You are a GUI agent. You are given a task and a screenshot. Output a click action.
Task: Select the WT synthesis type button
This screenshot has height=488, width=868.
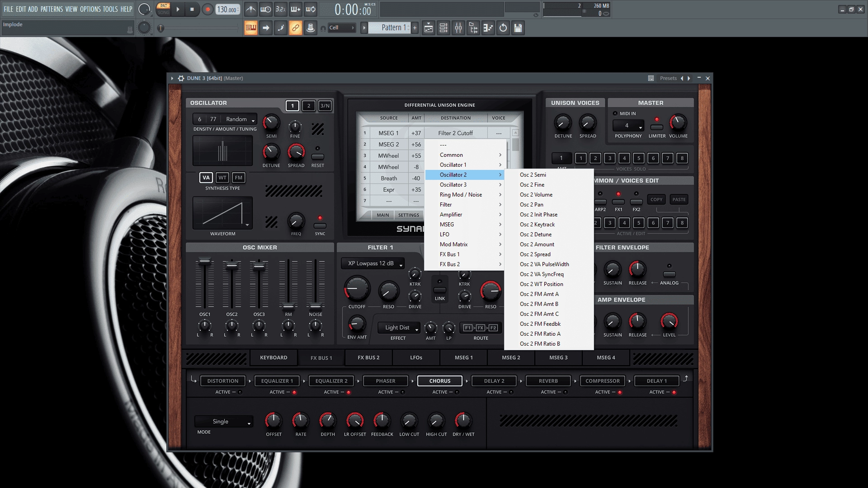222,178
